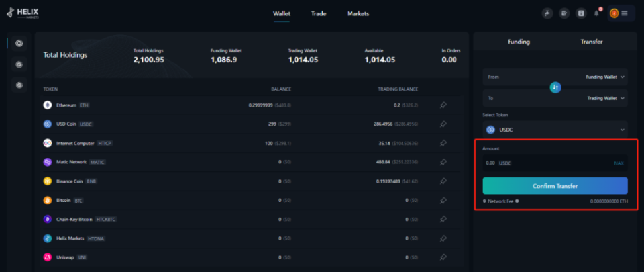
Task: Sort by the BALANCE column header
Action: pos(281,89)
